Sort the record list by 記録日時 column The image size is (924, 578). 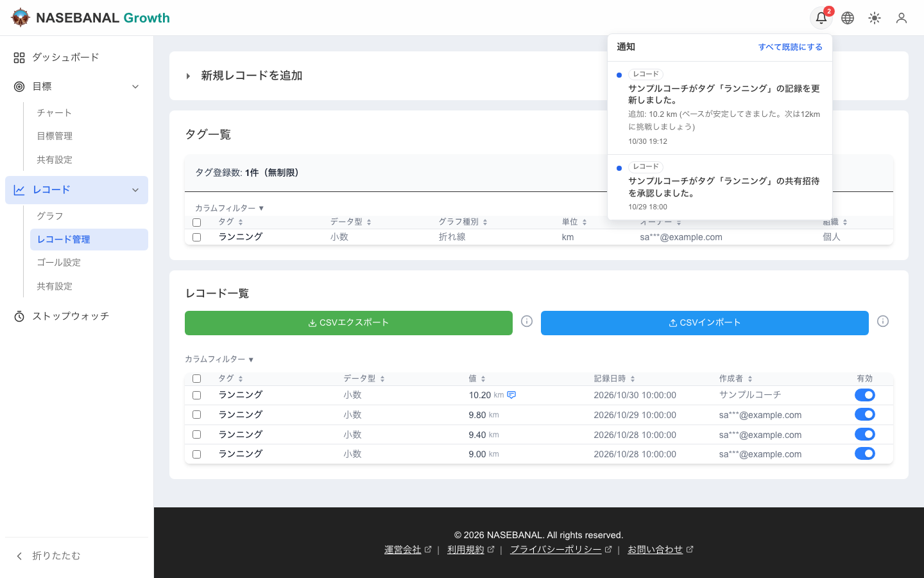[x=615, y=378]
